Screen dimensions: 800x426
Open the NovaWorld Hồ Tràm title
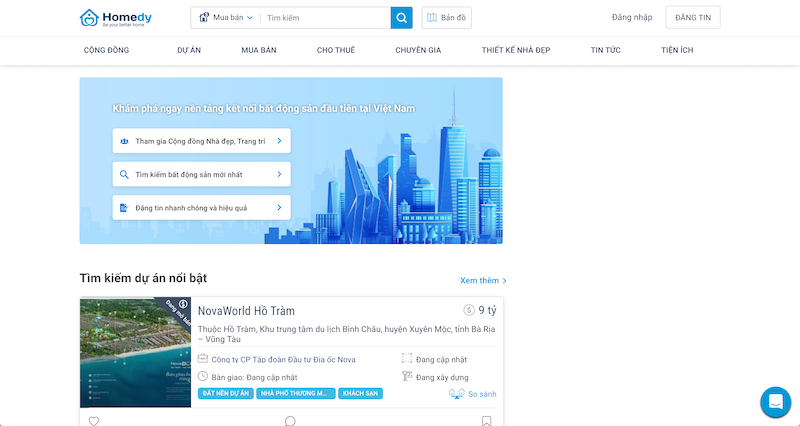coord(246,311)
